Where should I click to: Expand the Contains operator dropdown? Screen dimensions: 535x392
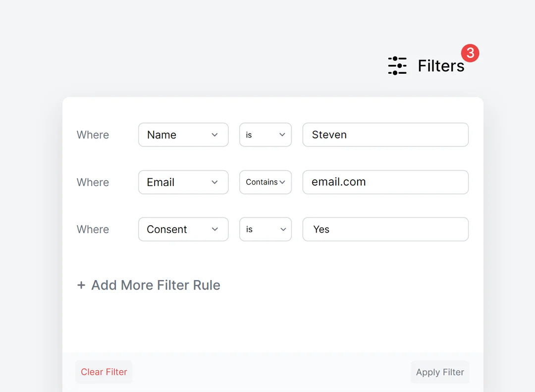[265, 182]
